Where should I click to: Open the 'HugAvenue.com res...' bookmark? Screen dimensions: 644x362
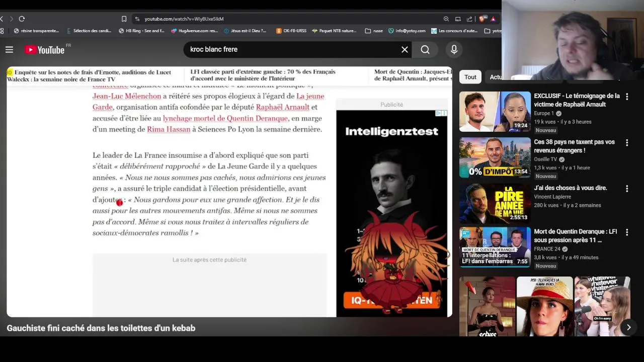tap(194, 31)
